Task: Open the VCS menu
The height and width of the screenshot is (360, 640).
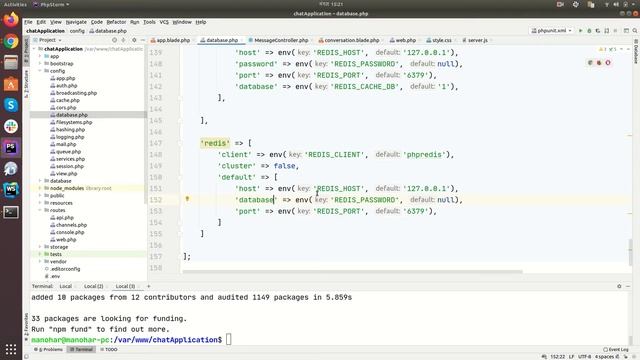Action: 164,22
